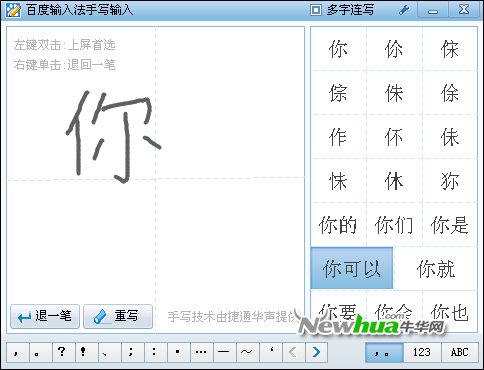This screenshot has height=370, width=484.
Task: Choose candidate character 侏
Action: click(x=394, y=93)
